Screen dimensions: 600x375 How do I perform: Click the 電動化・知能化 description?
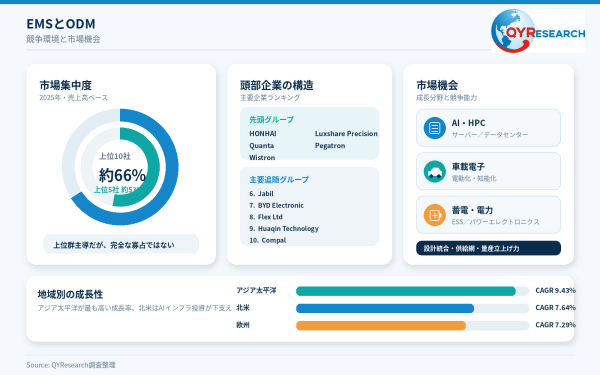(x=474, y=178)
